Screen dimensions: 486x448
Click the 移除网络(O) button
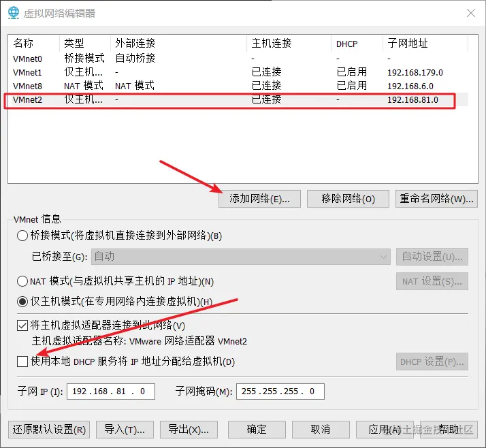click(348, 199)
